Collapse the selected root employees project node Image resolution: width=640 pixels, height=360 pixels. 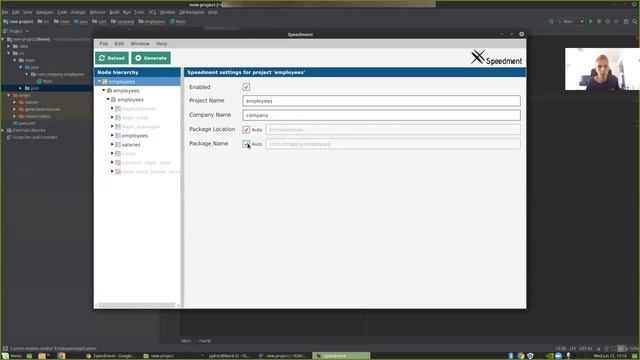pyautogui.click(x=99, y=81)
